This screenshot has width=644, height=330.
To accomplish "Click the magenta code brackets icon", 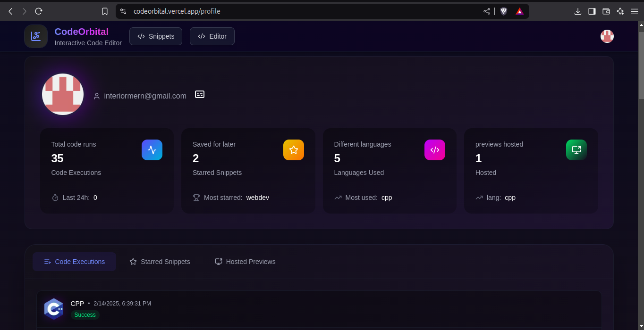I will coord(435,150).
